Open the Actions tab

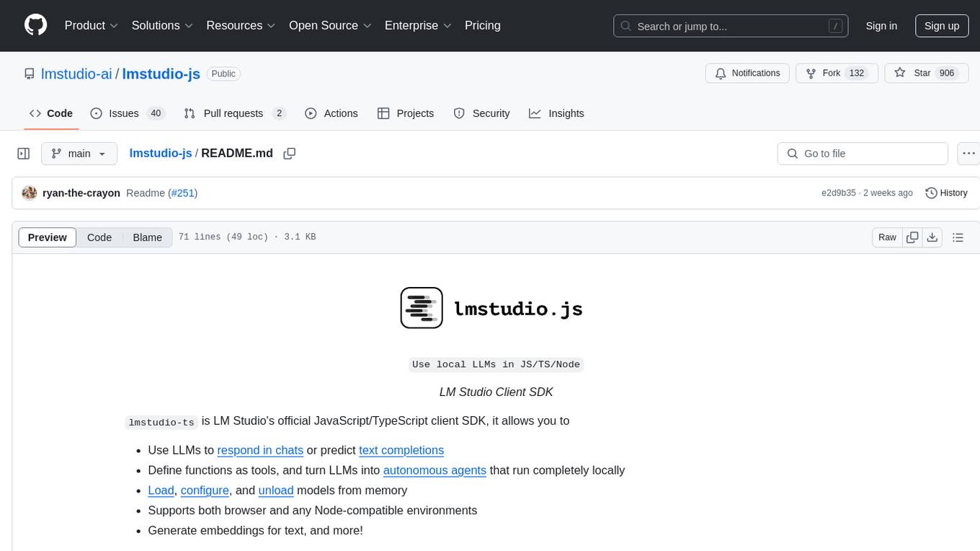(331, 113)
